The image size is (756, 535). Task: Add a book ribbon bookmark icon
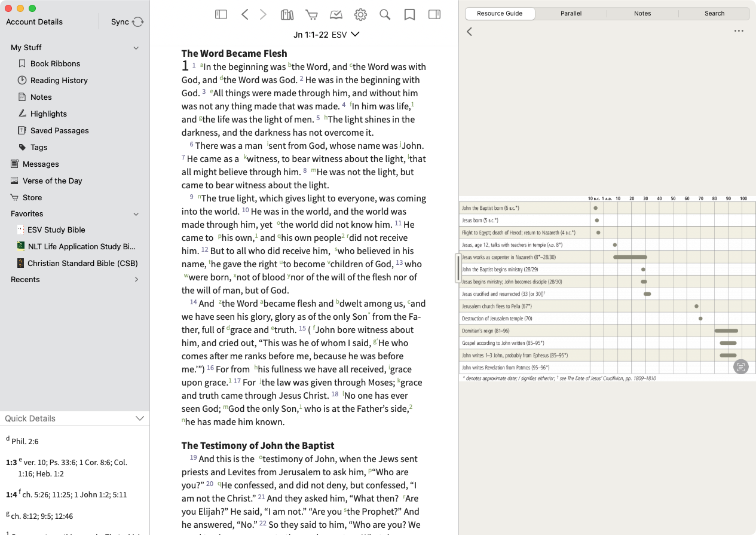409,15
